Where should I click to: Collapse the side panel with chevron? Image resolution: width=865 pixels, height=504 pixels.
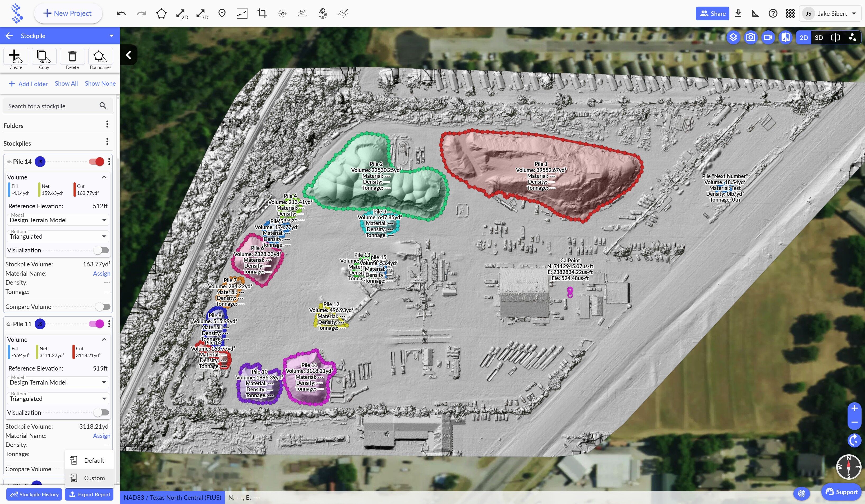(x=129, y=55)
